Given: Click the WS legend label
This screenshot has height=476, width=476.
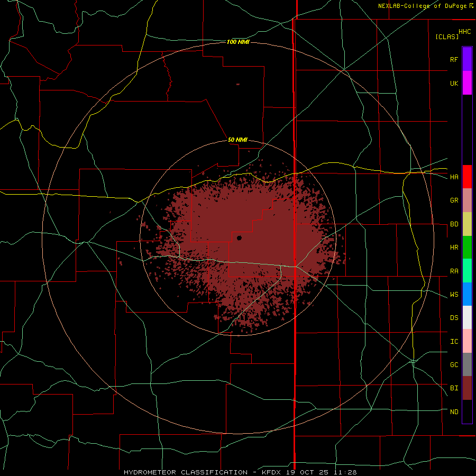Looking at the screenshot, I should (x=454, y=295).
